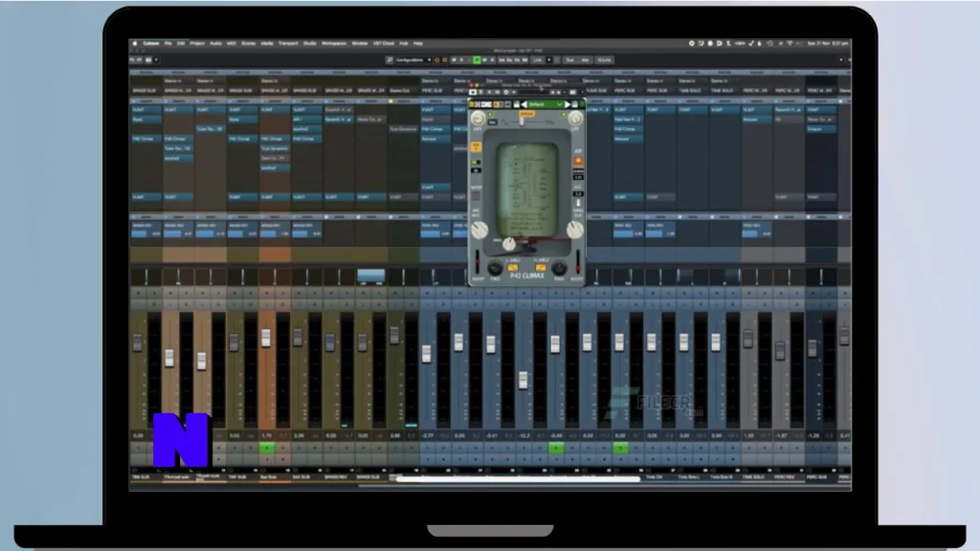Toggle green button on Sax Solo channel
The width and height of the screenshot is (980, 551).
(x=267, y=448)
